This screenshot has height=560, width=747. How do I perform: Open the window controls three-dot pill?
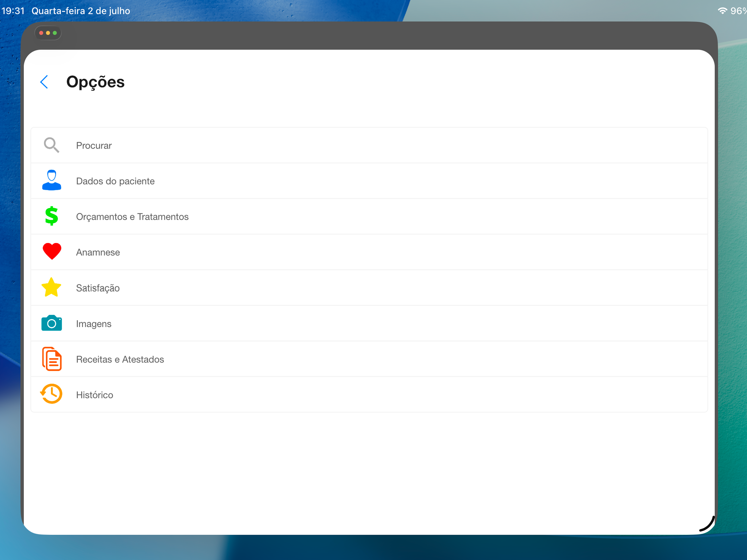click(48, 33)
